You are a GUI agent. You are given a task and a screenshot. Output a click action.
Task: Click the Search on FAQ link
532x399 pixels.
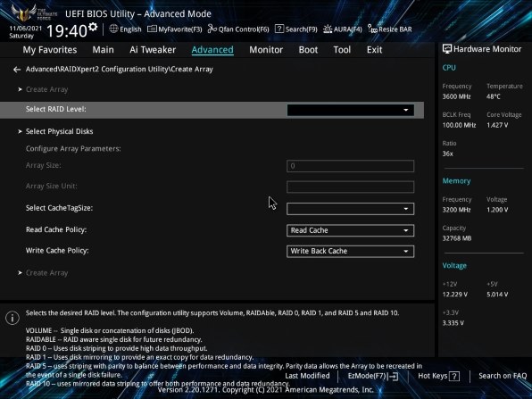coord(503,376)
